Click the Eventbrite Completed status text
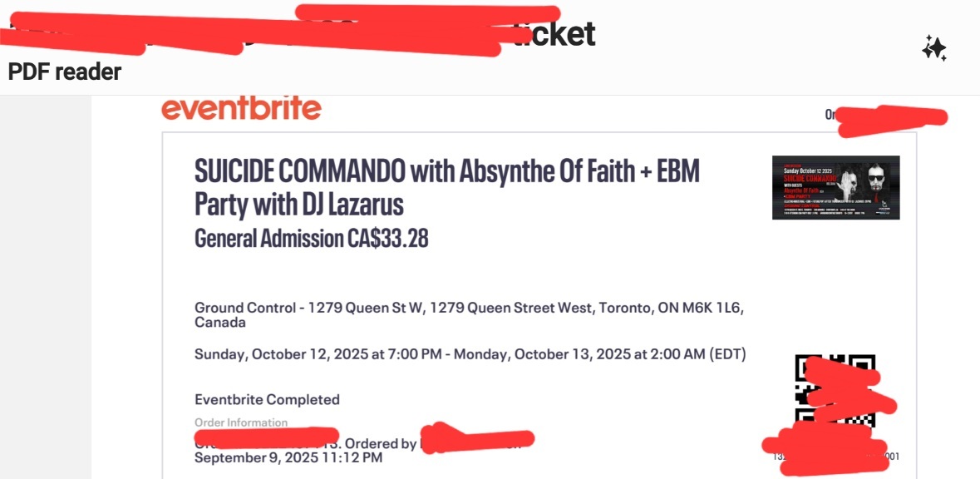The height and width of the screenshot is (479, 980). (x=267, y=399)
